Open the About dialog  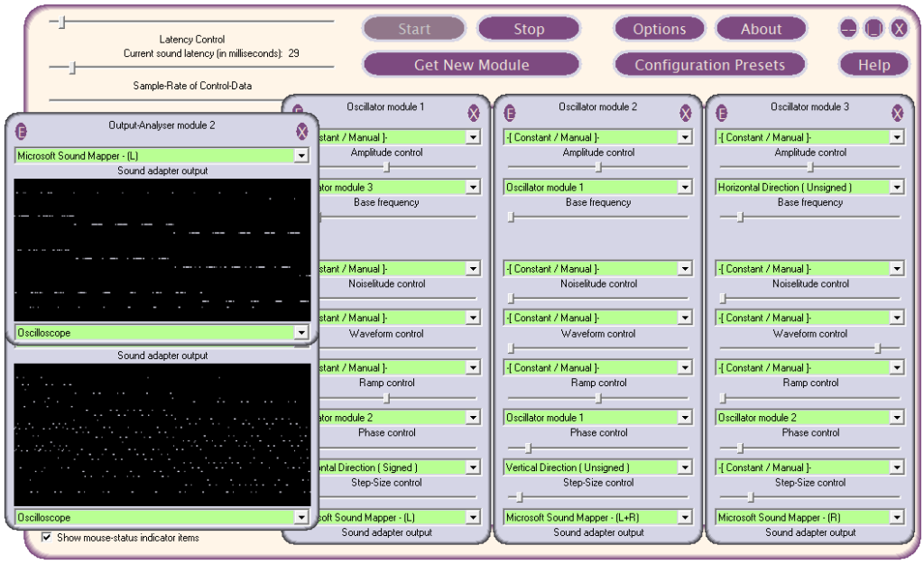(x=761, y=29)
